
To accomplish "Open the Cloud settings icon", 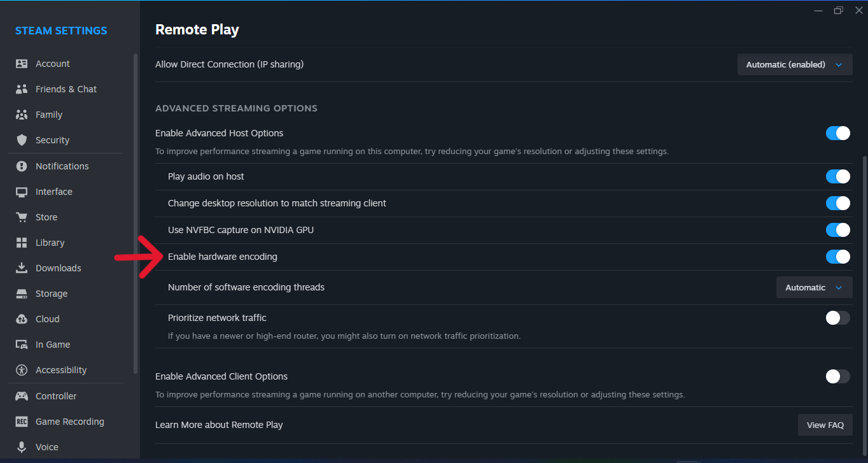I will click(x=22, y=318).
